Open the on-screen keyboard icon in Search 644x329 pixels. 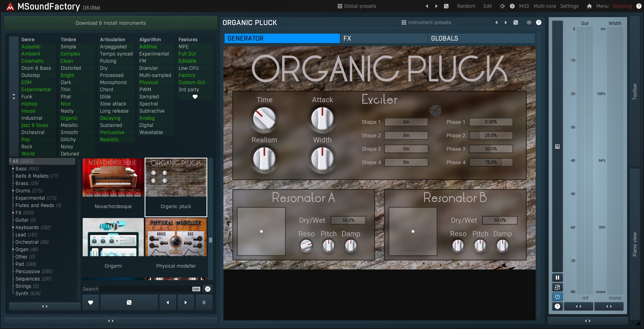(x=196, y=289)
